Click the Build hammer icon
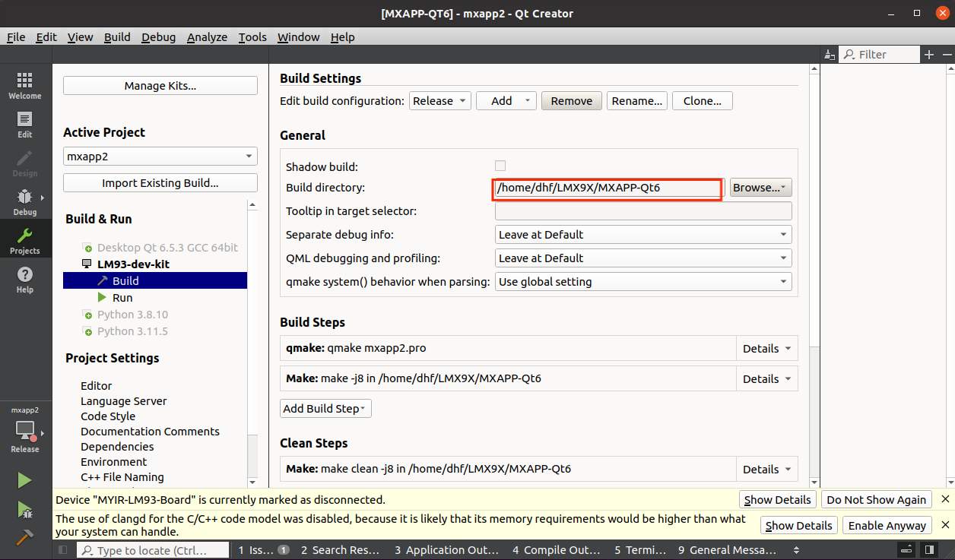Screen dimensions: 955x560 coord(24,536)
